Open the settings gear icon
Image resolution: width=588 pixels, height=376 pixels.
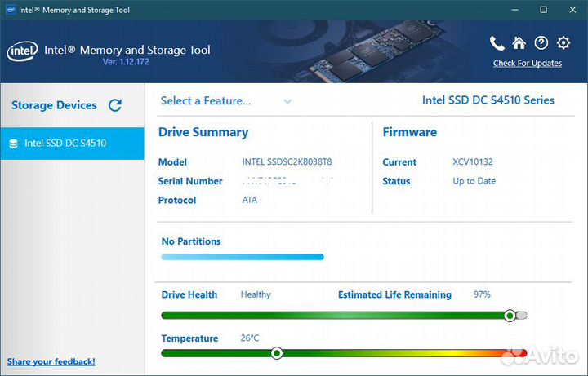563,43
